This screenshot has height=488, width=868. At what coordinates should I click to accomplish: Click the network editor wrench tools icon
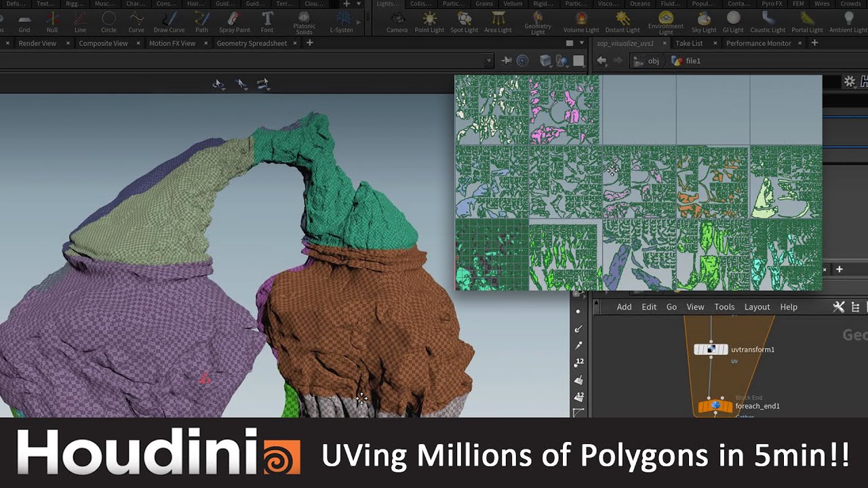coord(839,307)
